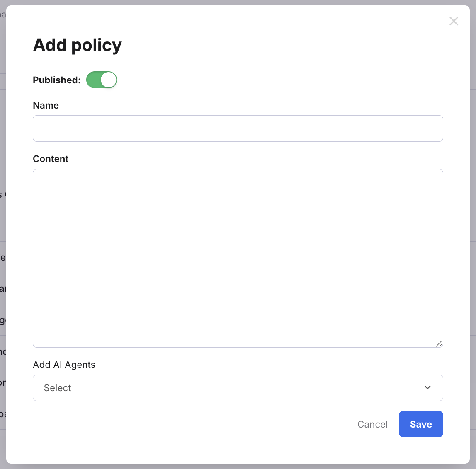This screenshot has width=476, height=469.
Task: Click the dimmed backdrop below the dialog
Action: (238, 467)
